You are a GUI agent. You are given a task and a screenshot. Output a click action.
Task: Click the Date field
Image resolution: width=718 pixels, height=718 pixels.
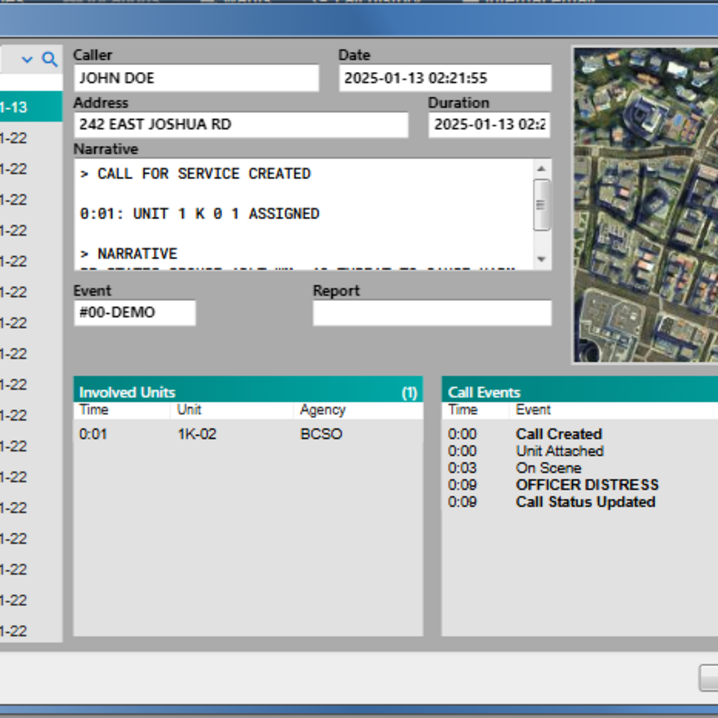click(444, 78)
